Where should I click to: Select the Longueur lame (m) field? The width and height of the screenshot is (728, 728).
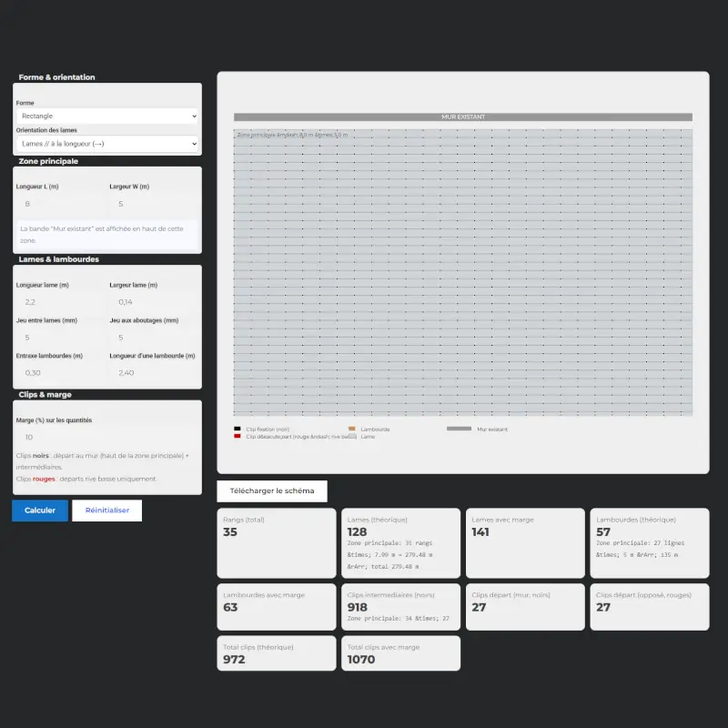pyautogui.click(x=60, y=302)
